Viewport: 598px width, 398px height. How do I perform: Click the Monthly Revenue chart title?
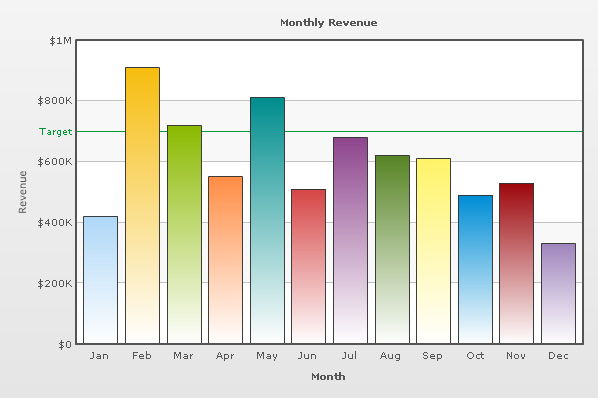(x=329, y=23)
